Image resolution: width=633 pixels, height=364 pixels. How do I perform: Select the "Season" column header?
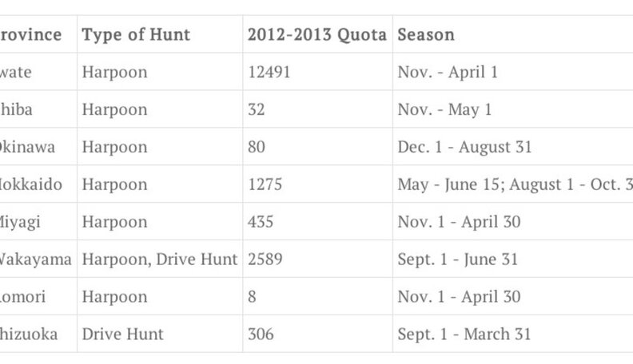[x=426, y=35]
